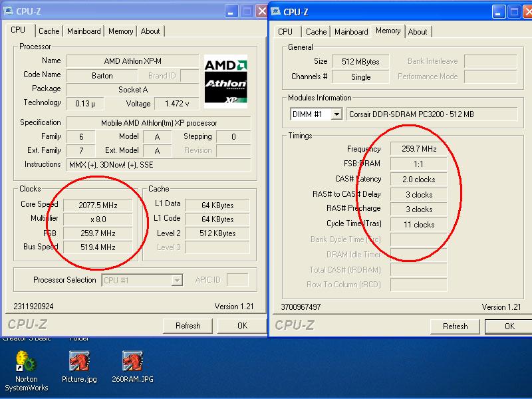Image resolution: width=532 pixels, height=399 pixels.
Task: Open Mainboard tab in left CPU-Z window
Action: pos(84,31)
